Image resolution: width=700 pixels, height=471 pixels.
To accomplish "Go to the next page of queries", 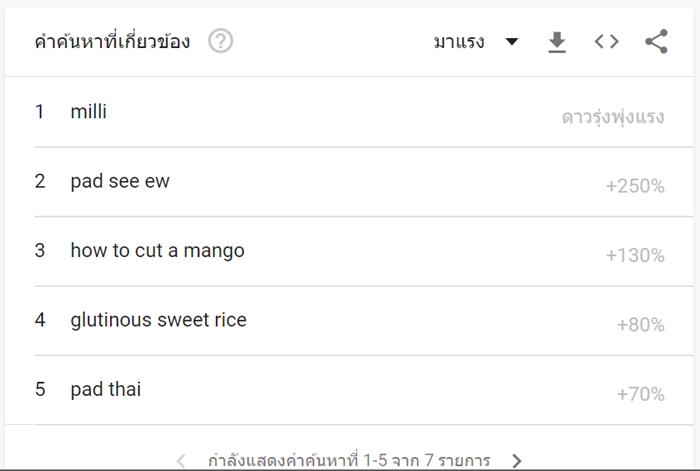I will click(x=517, y=461).
